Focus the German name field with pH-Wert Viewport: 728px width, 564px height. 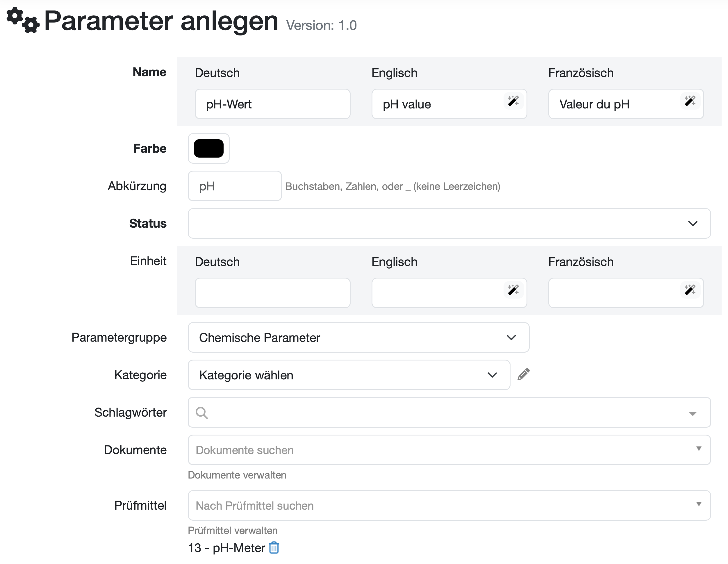point(272,104)
